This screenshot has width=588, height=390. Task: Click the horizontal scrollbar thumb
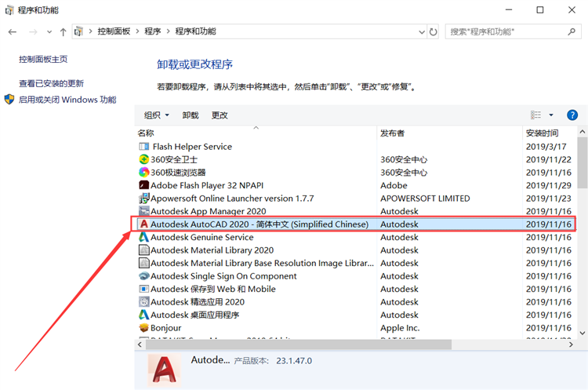click(299, 344)
